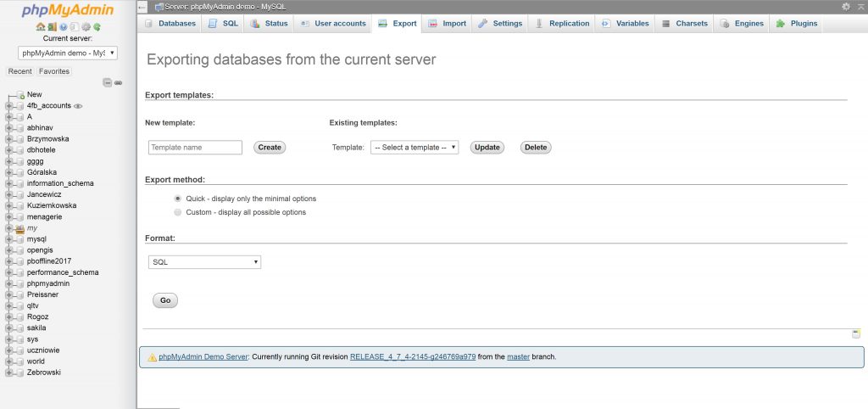Click database icon next to sys
Viewport: 868px width, 409px height.
tap(20, 339)
